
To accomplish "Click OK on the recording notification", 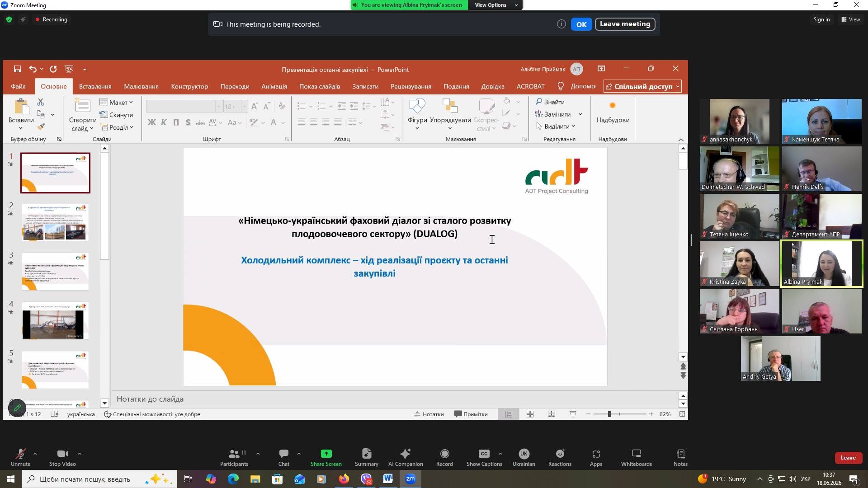I will point(581,24).
